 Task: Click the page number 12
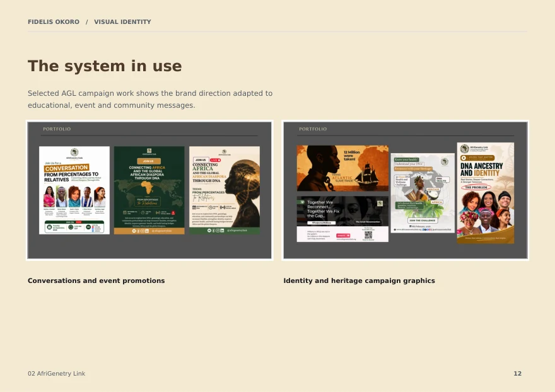518,374
